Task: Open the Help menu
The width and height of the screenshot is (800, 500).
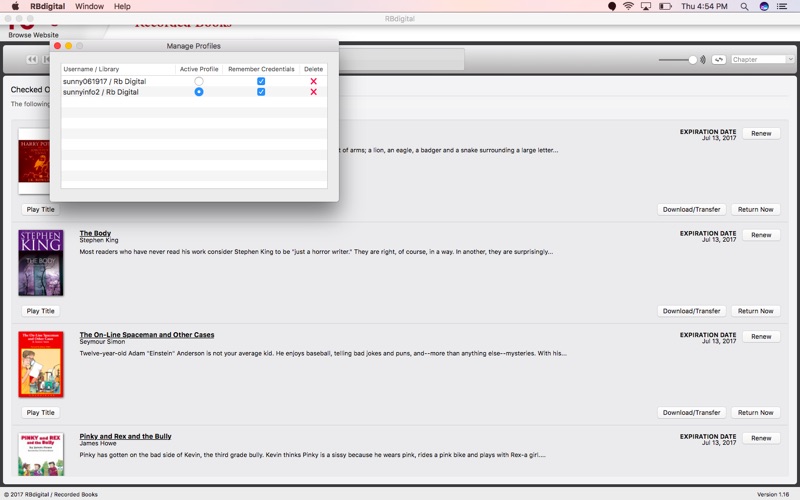Action: (122, 6)
